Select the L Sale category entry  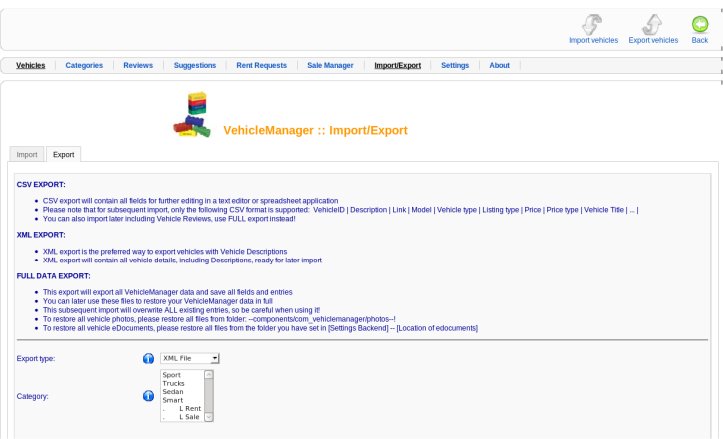(182, 417)
